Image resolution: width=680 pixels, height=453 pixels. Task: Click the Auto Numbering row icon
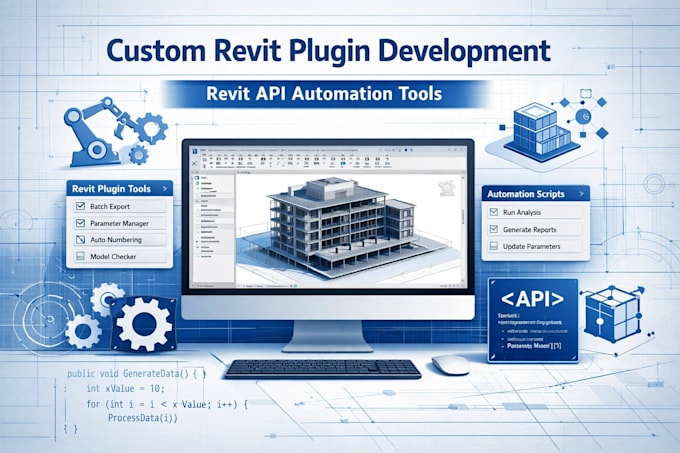(x=81, y=240)
